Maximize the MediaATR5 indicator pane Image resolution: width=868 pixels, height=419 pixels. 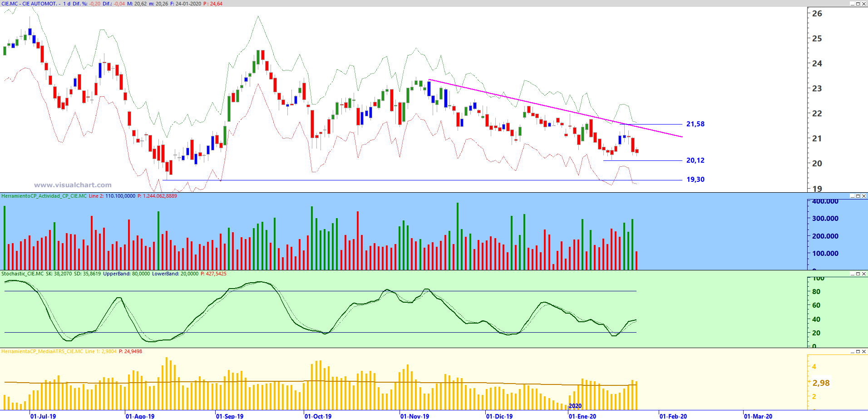pyautogui.click(x=858, y=352)
